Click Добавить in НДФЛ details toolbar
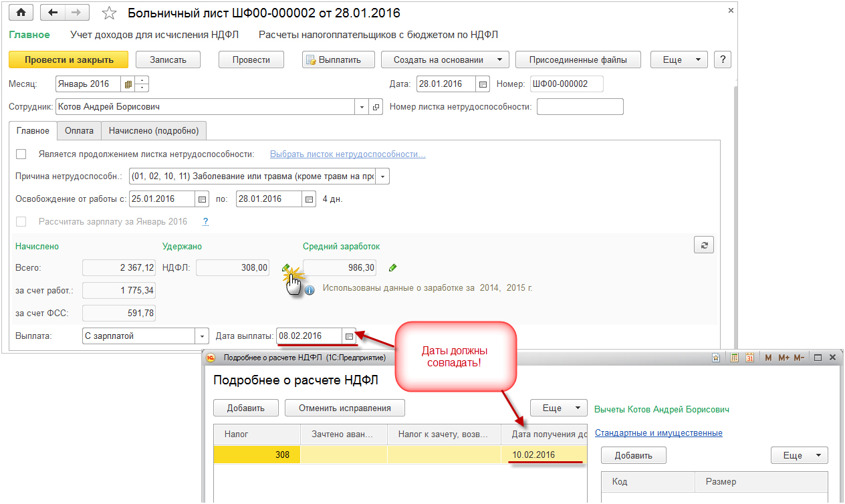The image size is (845, 504). point(246,408)
